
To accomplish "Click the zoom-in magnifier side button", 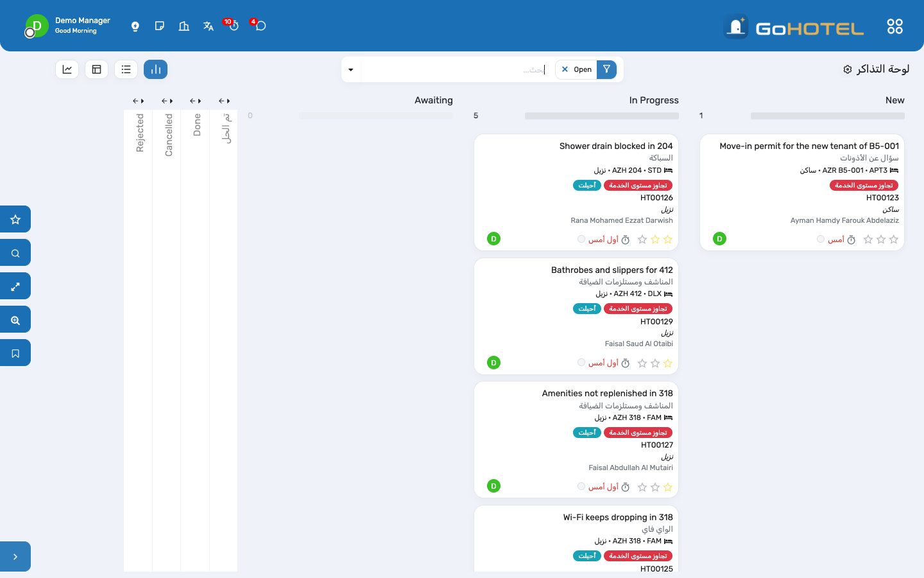I will click(15, 320).
